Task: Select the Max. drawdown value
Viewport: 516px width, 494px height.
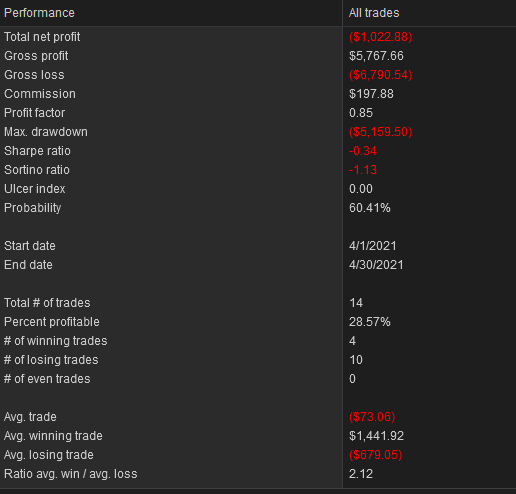Action: [380, 132]
